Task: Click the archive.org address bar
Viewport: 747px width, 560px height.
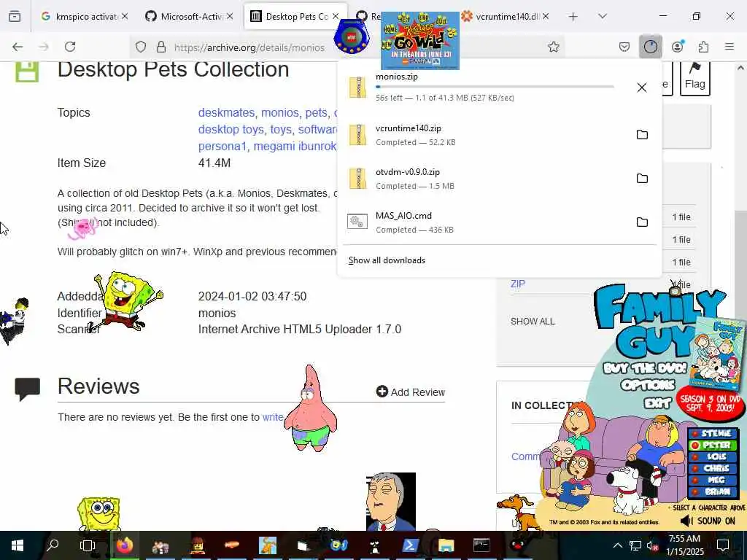Action: click(249, 47)
